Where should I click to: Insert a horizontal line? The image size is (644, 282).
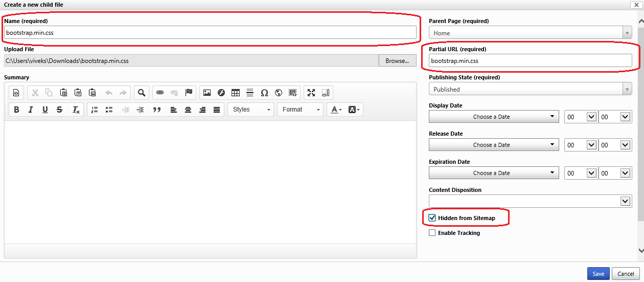tap(250, 93)
